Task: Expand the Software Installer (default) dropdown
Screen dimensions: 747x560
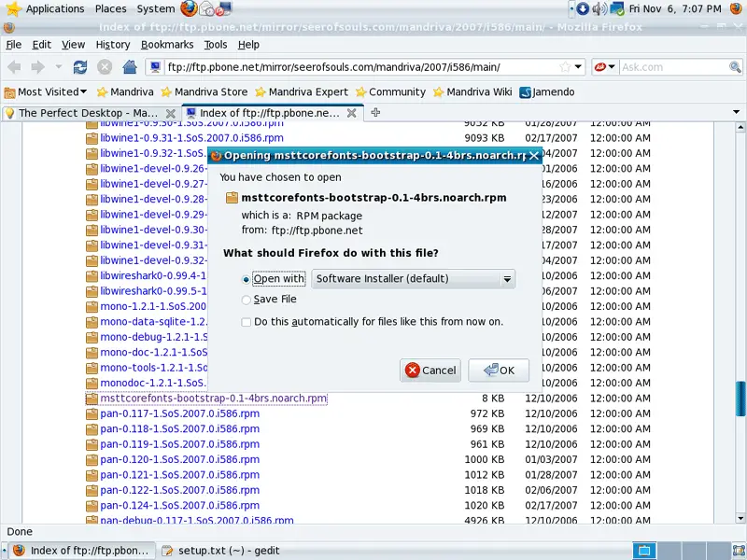Action: (x=413, y=278)
